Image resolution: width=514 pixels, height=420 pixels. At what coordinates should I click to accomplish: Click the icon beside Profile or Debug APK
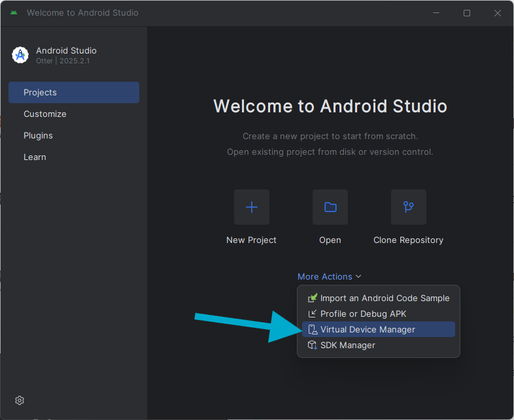(312, 314)
